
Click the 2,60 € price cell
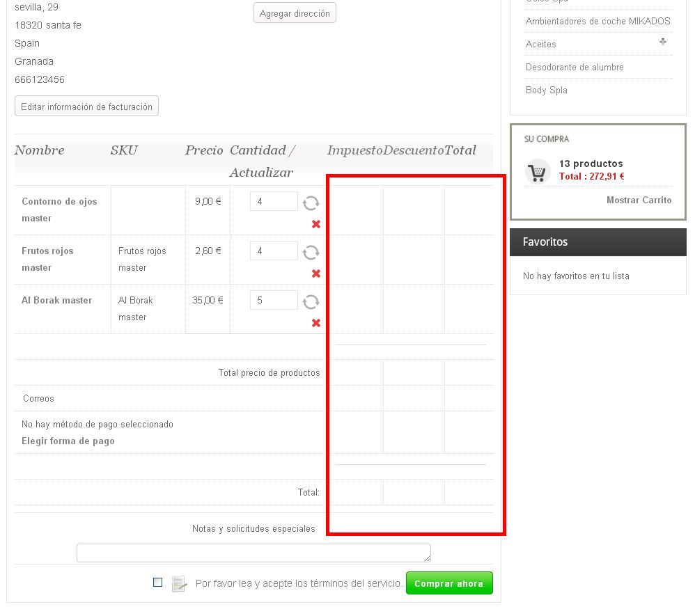(208, 251)
